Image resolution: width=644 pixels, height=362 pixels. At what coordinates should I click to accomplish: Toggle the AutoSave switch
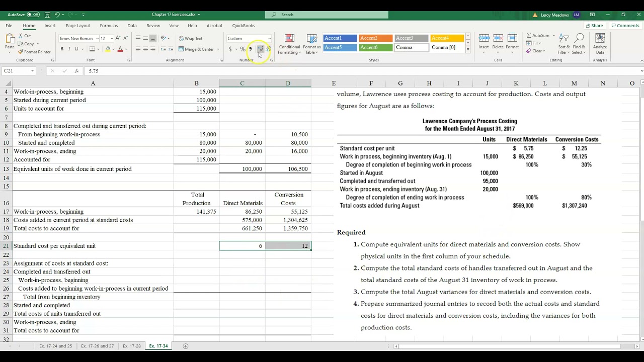click(x=33, y=15)
